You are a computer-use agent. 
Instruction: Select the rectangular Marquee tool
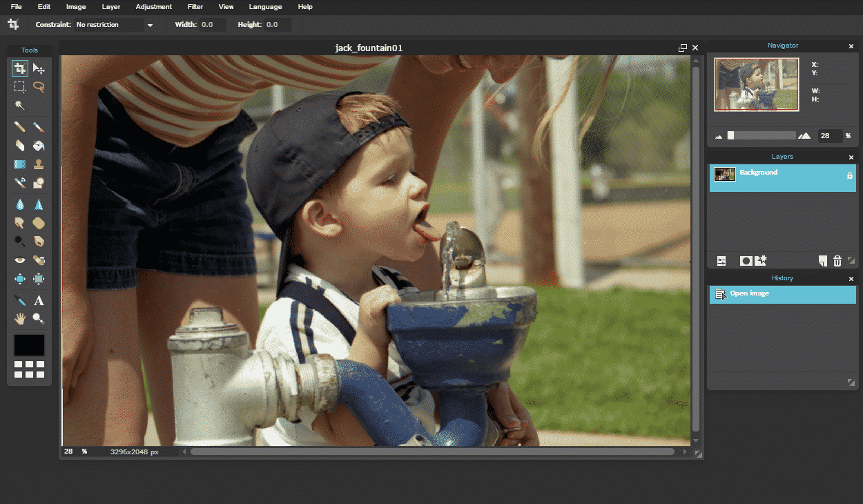tap(20, 87)
